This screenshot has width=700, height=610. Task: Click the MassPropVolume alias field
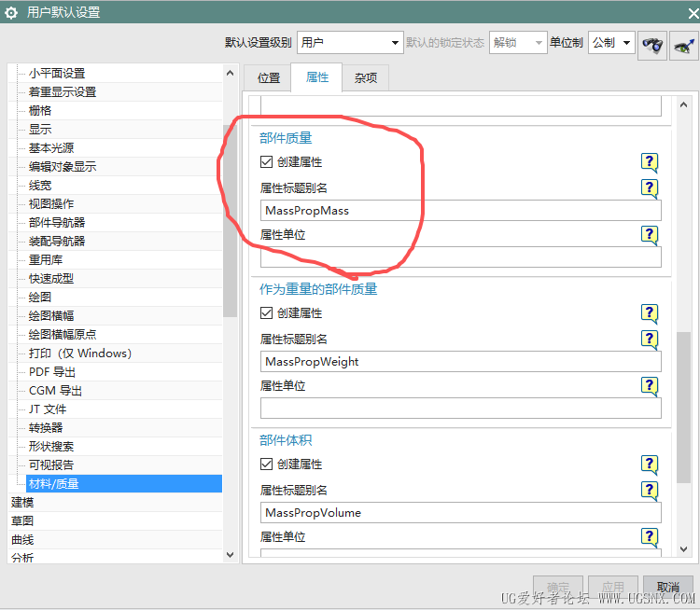(x=461, y=513)
